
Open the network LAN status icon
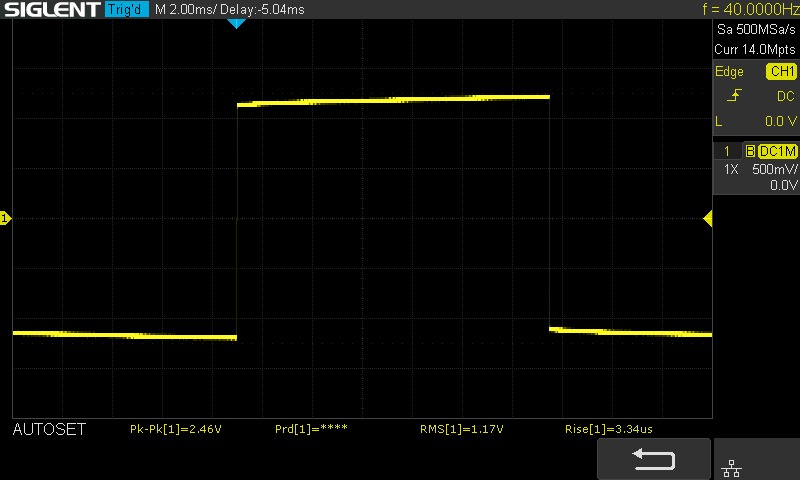(x=732, y=468)
